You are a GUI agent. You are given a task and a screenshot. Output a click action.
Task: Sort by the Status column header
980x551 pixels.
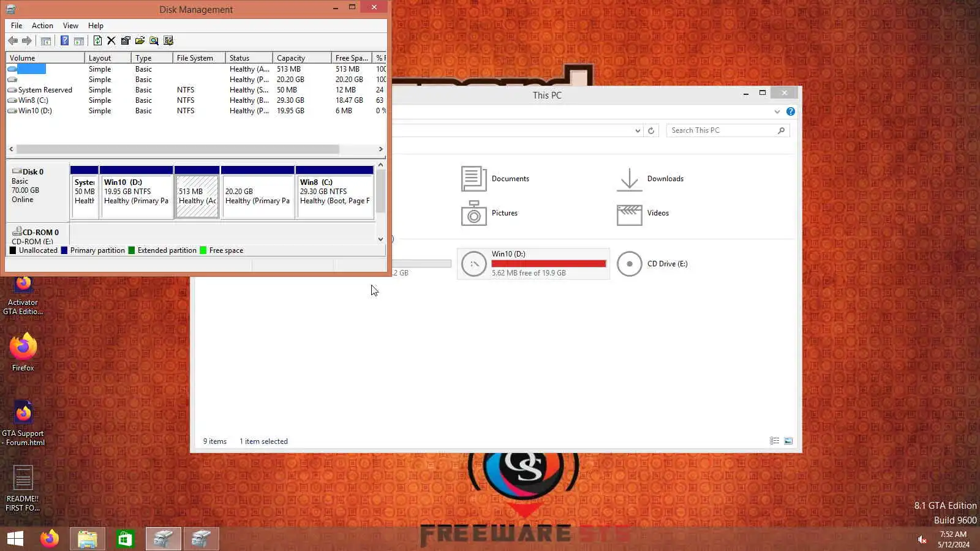point(249,58)
